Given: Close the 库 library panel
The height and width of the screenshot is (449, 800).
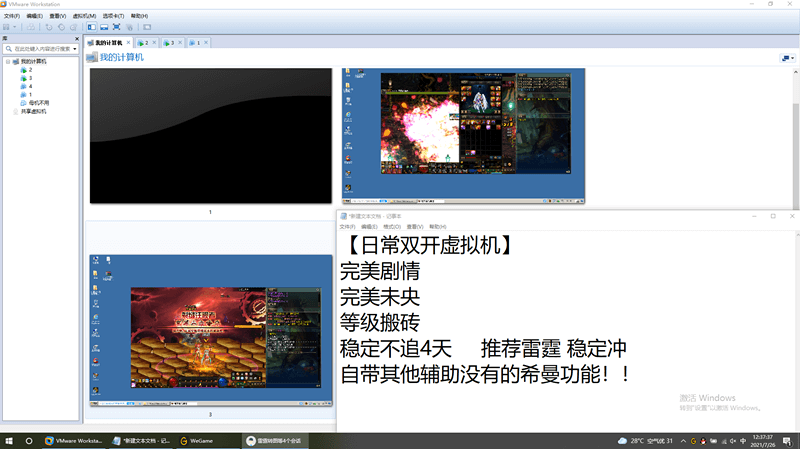Looking at the screenshot, I should pos(77,39).
